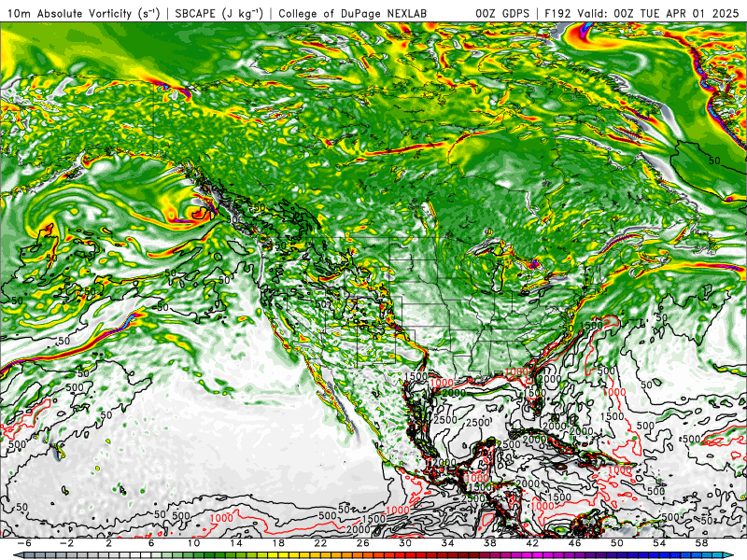Click the "34" color scale label
The width and height of the screenshot is (747, 560).
point(447,543)
